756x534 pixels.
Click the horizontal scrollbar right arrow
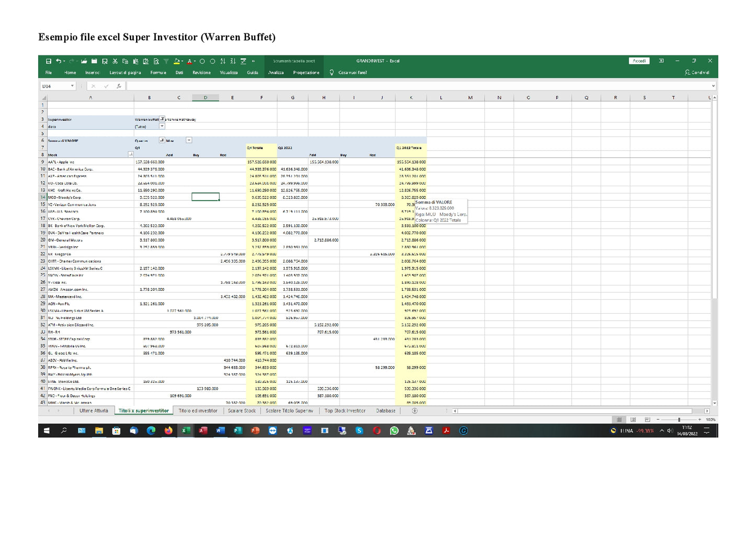[707, 411]
